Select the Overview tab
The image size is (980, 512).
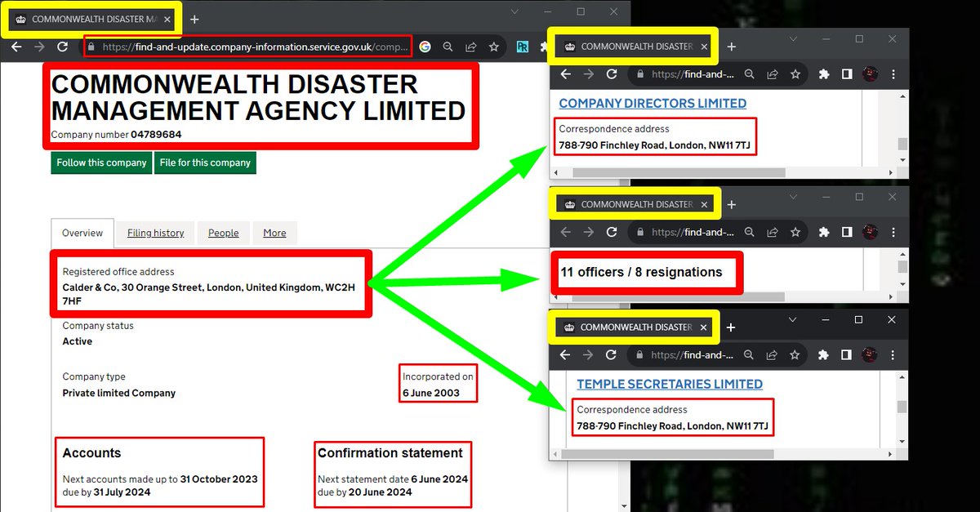[82, 233]
